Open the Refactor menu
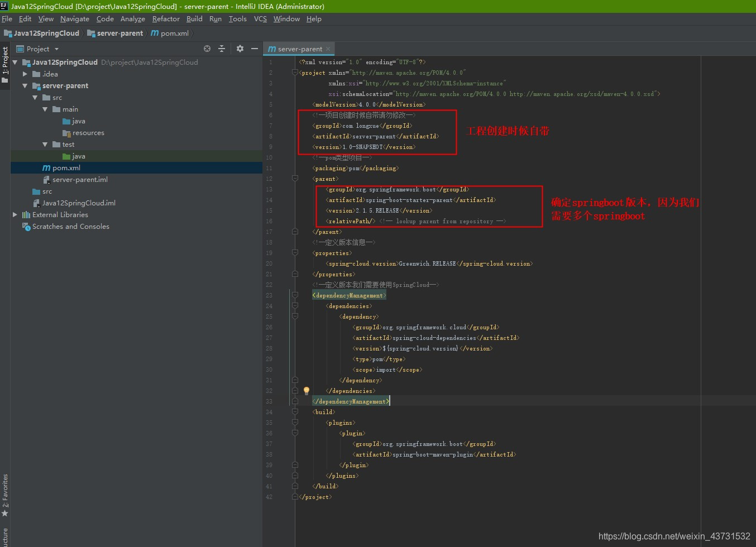756x547 pixels. [x=166, y=19]
